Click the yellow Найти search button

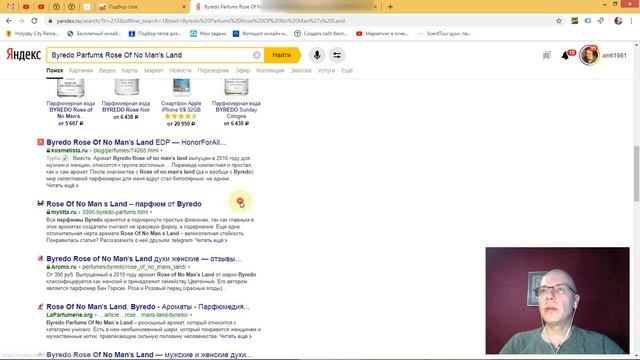click(x=282, y=55)
